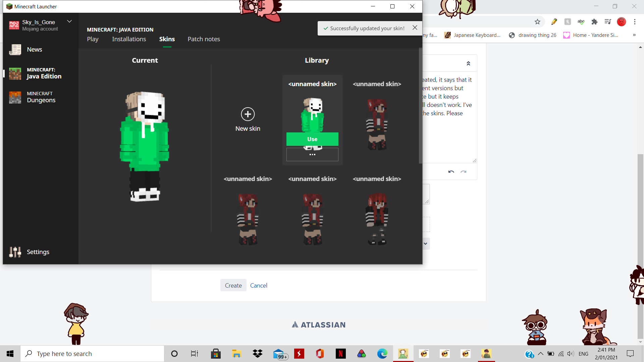Image resolution: width=644 pixels, height=362 pixels.
Task: Open browser extensions puzzle icon
Action: (x=594, y=22)
